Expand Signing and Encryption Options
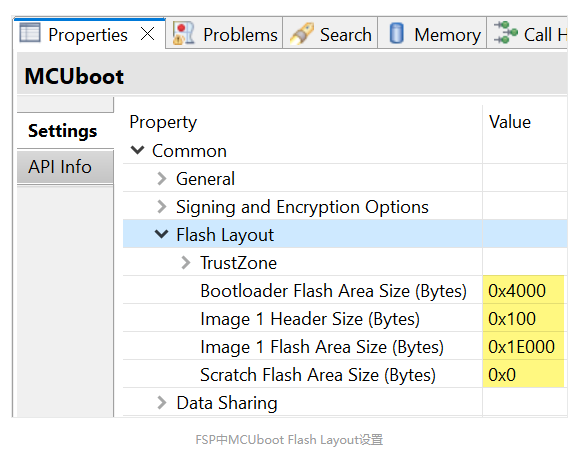Image resolution: width=579 pixels, height=459 pixels. (x=162, y=207)
